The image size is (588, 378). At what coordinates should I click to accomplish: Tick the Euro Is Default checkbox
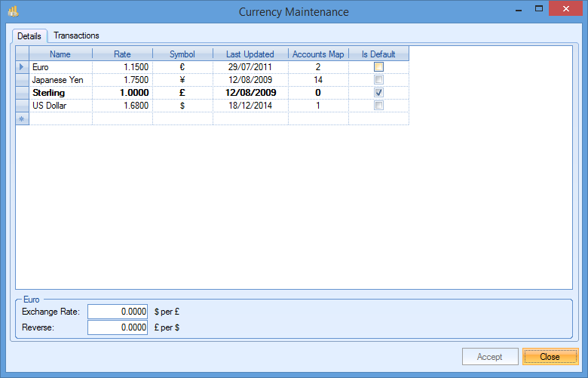click(x=378, y=67)
